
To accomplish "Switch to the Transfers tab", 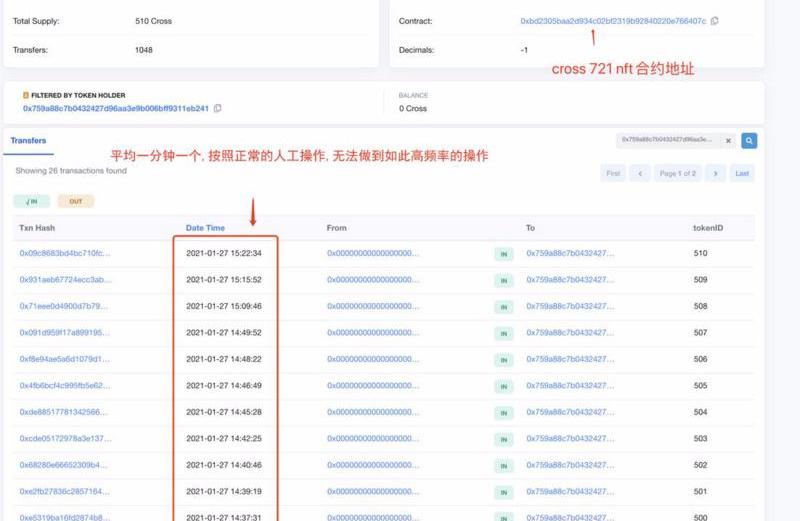I will [28, 141].
